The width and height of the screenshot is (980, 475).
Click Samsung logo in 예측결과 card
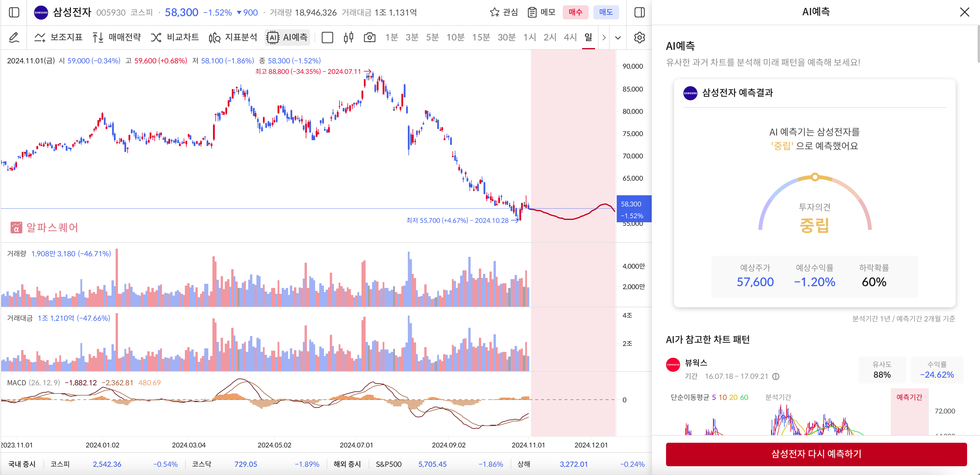tap(690, 93)
